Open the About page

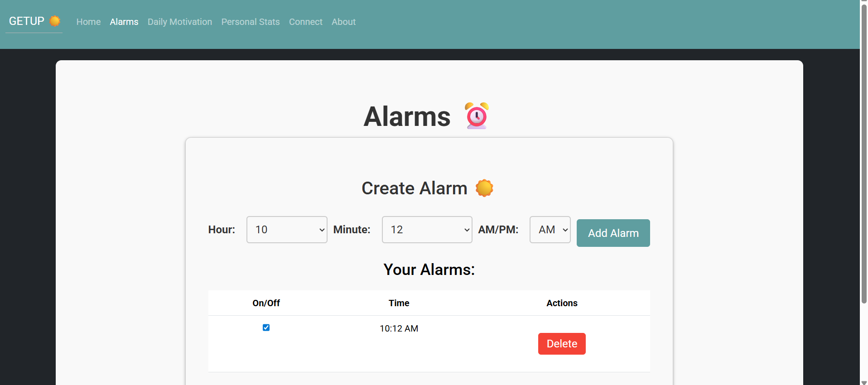tap(343, 22)
